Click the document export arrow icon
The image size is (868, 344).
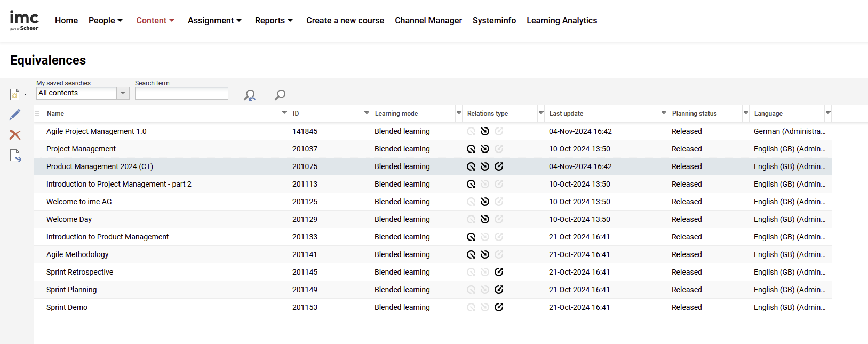point(15,156)
